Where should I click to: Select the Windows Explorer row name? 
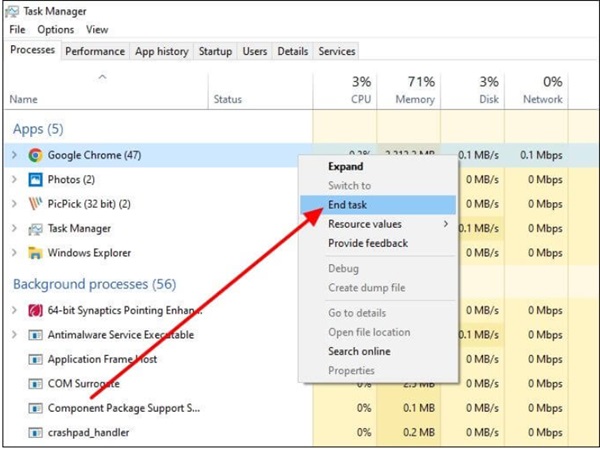(89, 253)
